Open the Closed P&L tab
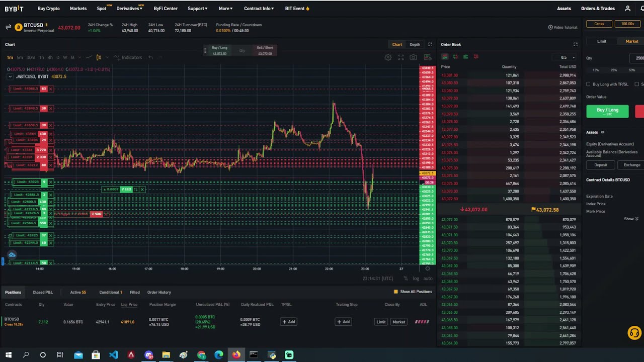644x362 pixels. (x=43, y=292)
